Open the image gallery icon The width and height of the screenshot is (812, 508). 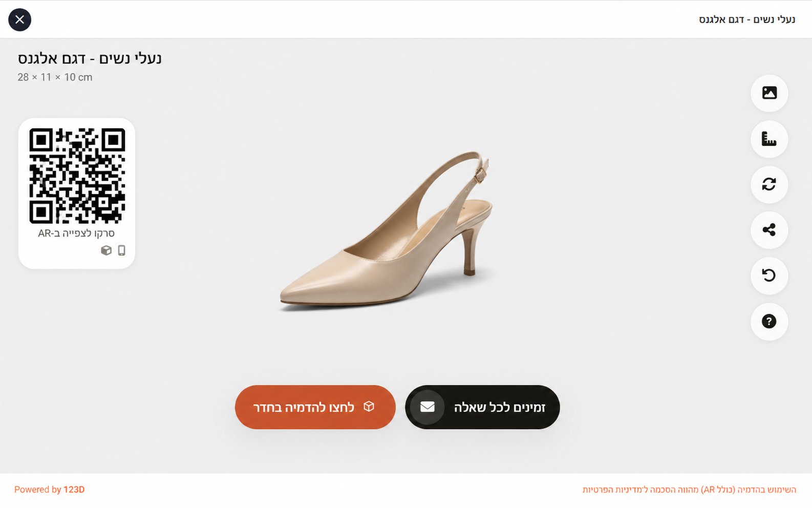click(769, 93)
